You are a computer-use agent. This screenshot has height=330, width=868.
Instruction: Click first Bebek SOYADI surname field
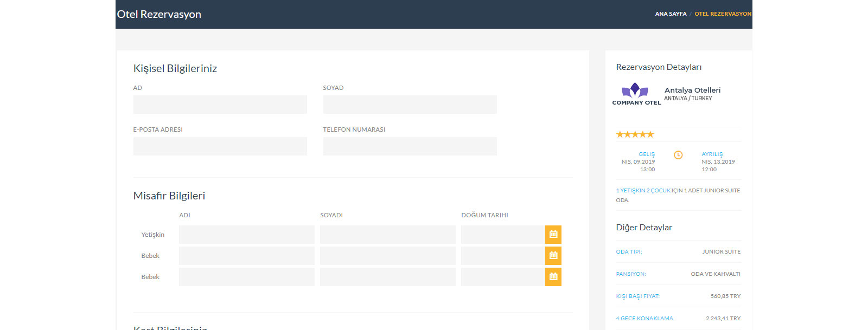pyautogui.click(x=388, y=256)
